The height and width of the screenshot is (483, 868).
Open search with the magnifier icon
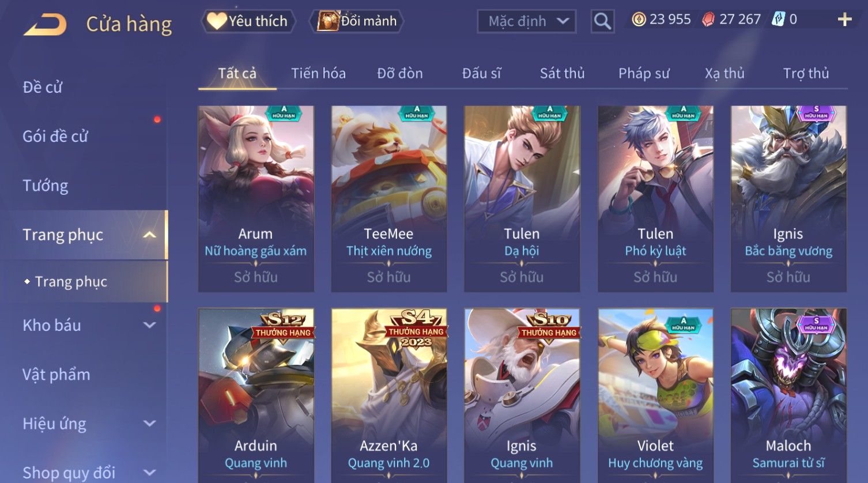click(x=602, y=21)
